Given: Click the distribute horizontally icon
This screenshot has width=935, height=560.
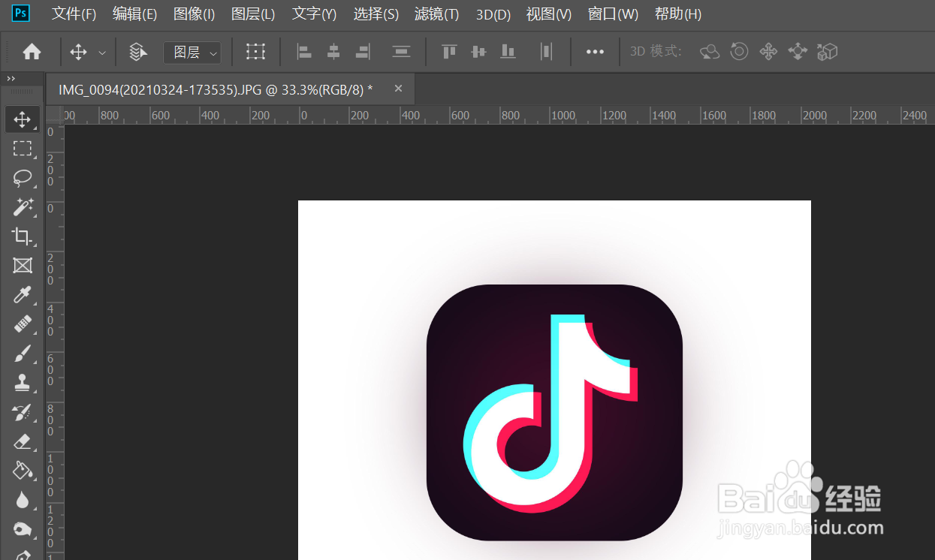Looking at the screenshot, I should pyautogui.click(x=546, y=52).
